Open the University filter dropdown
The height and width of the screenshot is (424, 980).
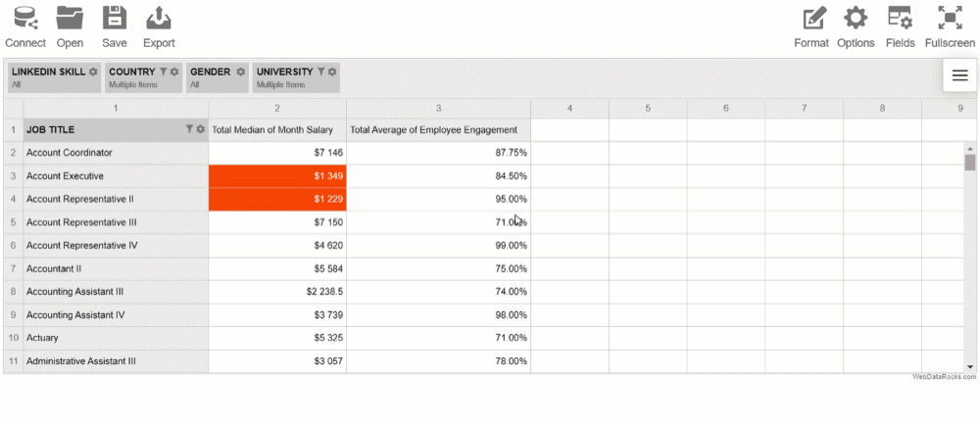coord(320,71)
